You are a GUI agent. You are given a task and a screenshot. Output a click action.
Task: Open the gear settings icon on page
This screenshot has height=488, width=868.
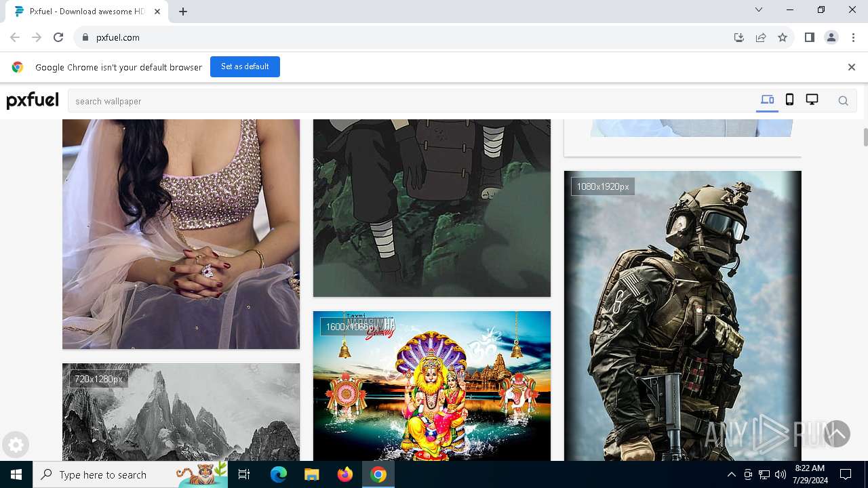click(16, 445)
